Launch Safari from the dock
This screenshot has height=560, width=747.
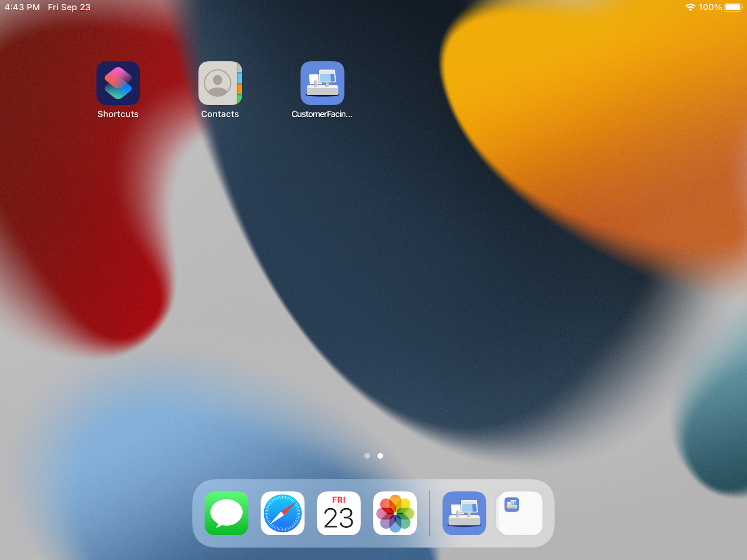tap(282, 513)
